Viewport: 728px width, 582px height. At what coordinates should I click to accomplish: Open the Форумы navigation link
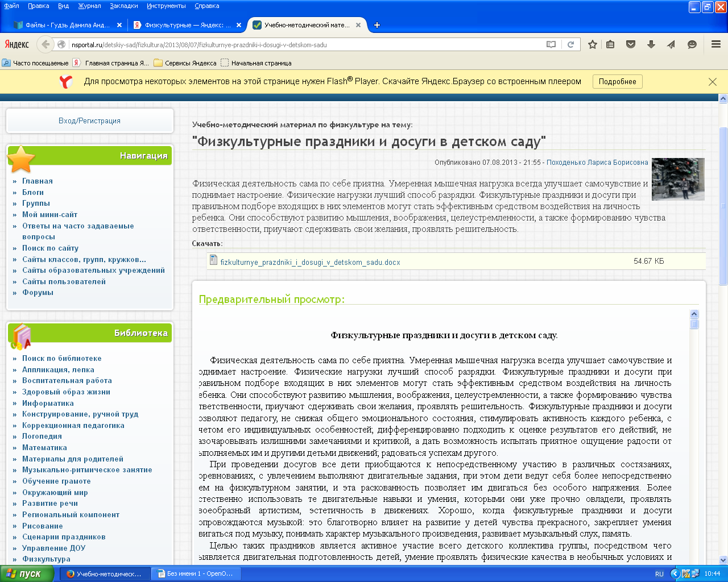(38, 293)
